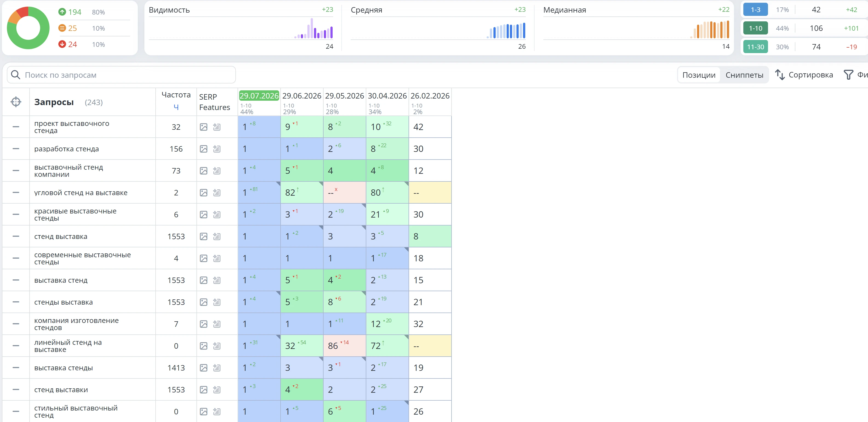Image resolution: width=868 pixels, height=422 pixels.
Task: Toggle the minus marker for стенд выставка row
Action: (16, 236)
